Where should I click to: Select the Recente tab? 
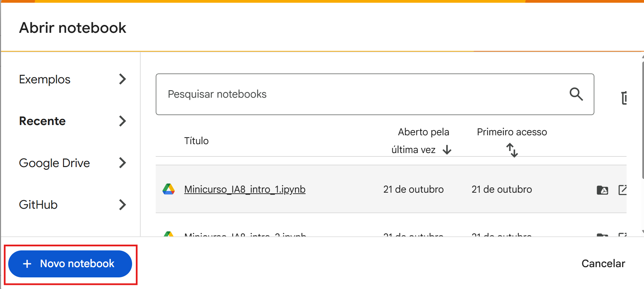point(42,121)
